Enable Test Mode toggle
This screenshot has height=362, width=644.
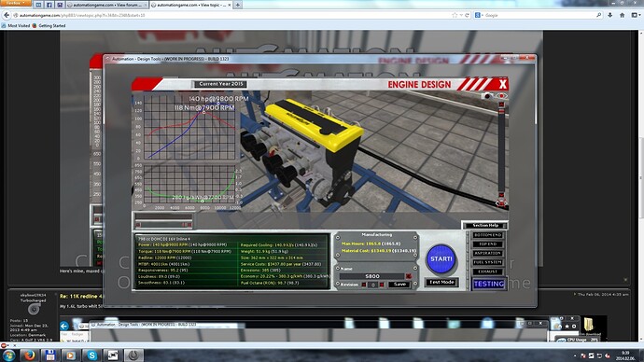441,283
